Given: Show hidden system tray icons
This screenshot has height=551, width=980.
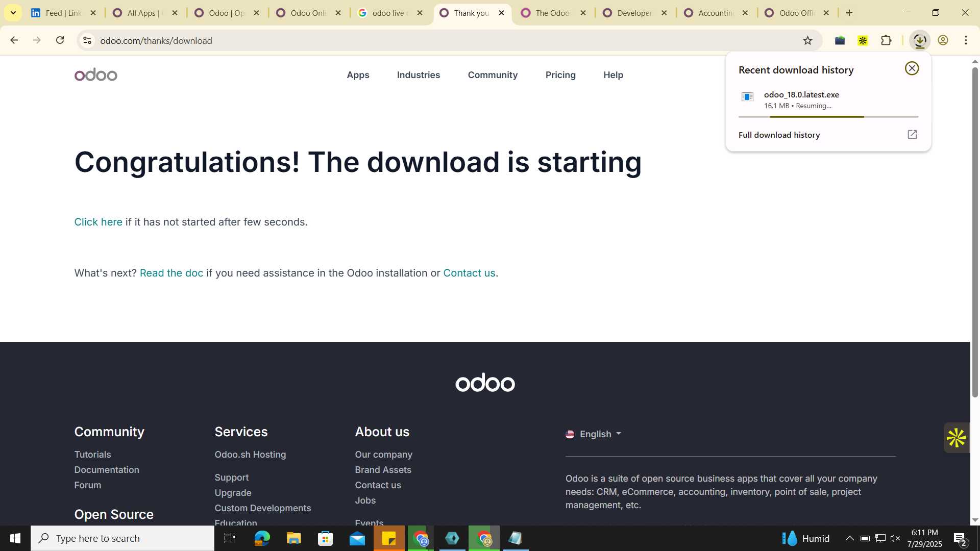Looking at the screenshot, I should [x=849, y=538].
